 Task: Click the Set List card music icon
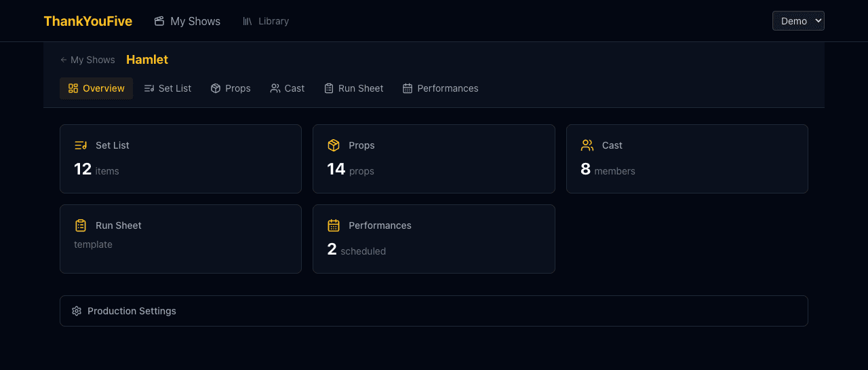pyautogui.click(x=81, y=145)
